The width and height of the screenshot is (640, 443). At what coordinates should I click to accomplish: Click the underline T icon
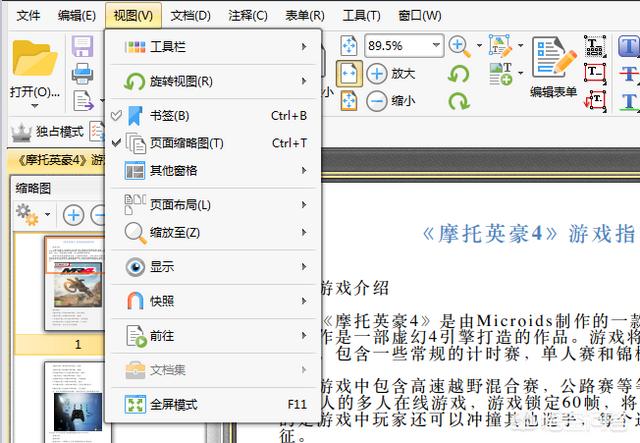629,101
